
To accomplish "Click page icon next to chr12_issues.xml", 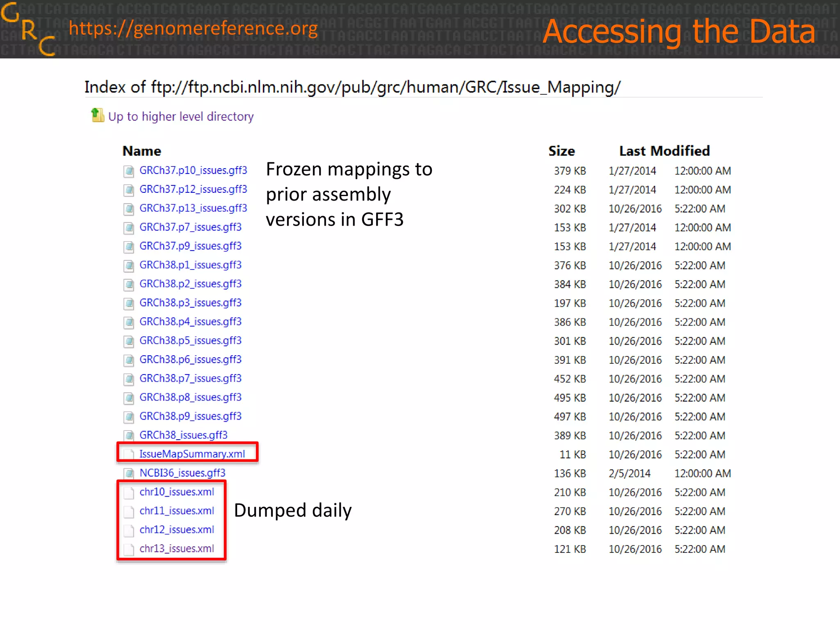I will tap(129, 530).
